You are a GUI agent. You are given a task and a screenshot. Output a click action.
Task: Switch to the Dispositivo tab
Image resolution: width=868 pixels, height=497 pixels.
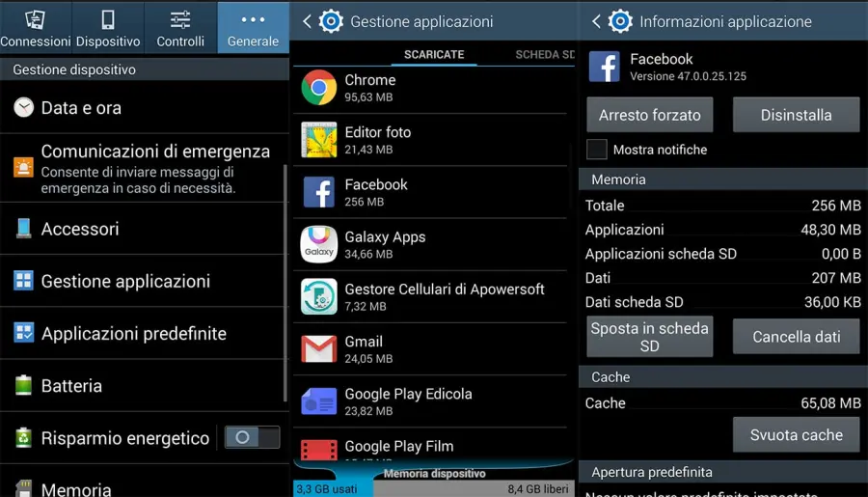pos(108,27)
